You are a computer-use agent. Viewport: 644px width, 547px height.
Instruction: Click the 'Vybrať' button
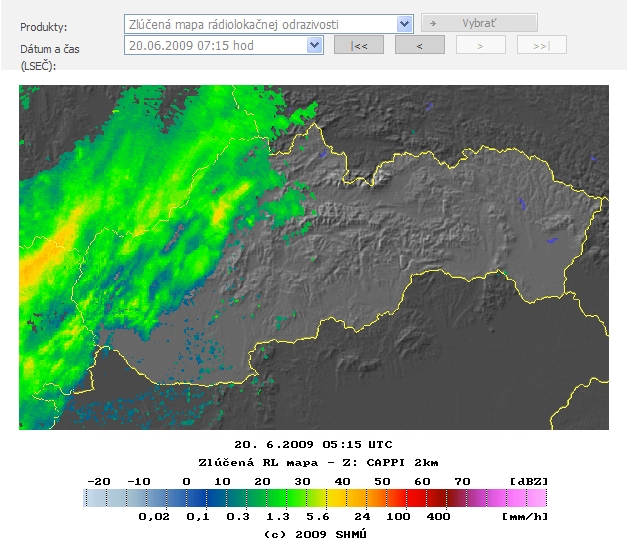click(479, 23)
